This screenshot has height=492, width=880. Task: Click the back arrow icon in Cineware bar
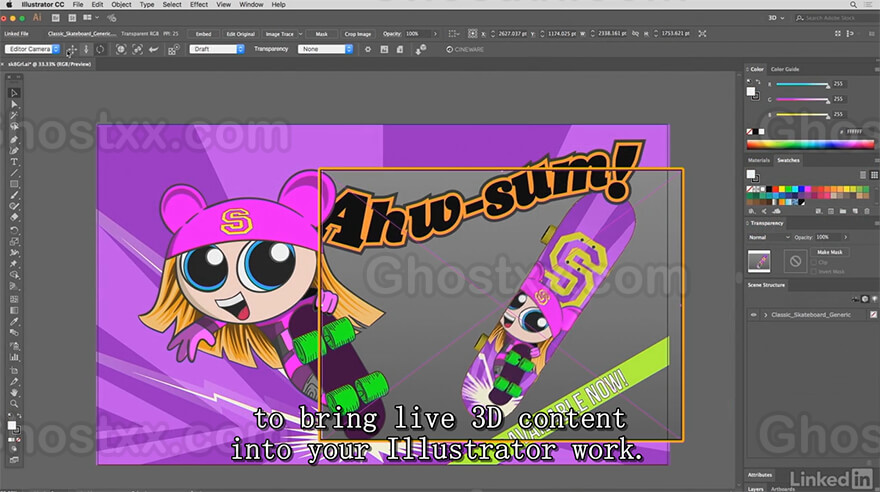click(x=153, y=49)
